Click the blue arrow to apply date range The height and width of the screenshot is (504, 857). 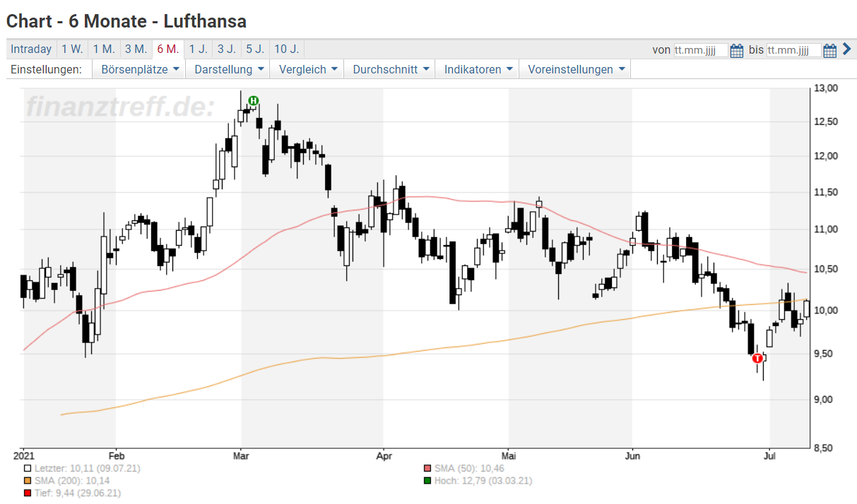pos(846,49)
